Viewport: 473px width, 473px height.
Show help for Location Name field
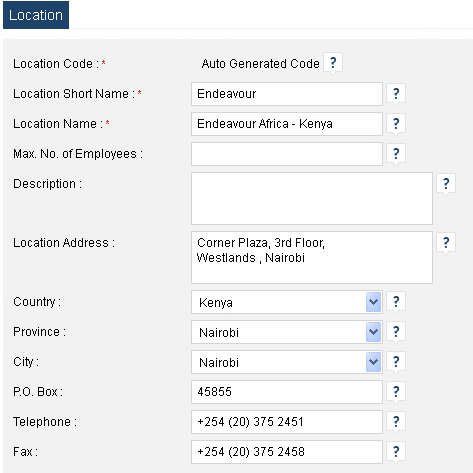click(396, 124)
